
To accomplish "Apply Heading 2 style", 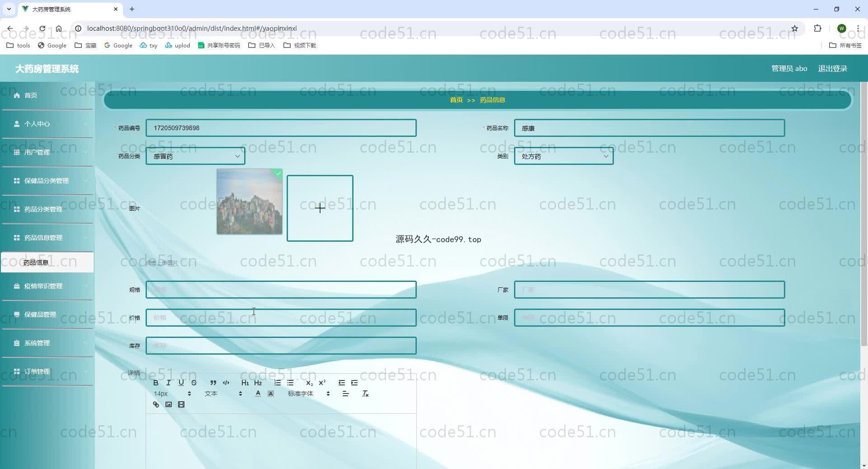I will pyautogui.click(x=258, y=383).
